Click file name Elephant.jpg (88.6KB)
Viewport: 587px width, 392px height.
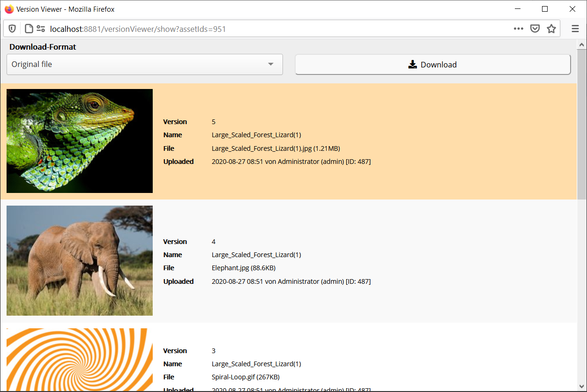(x=244, y=268)
